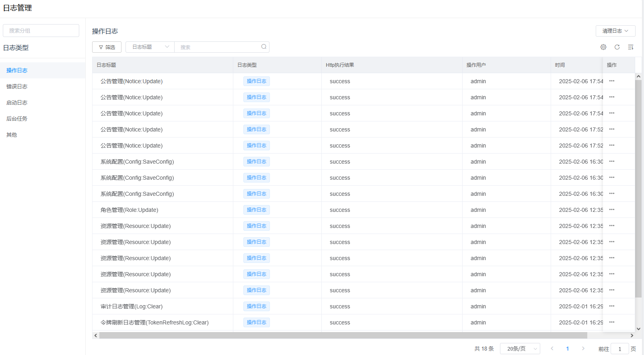Image resolution: width=644 pixels, height=355 pixels.
Task: Go to next page arrow
Action: coord(583,349)
